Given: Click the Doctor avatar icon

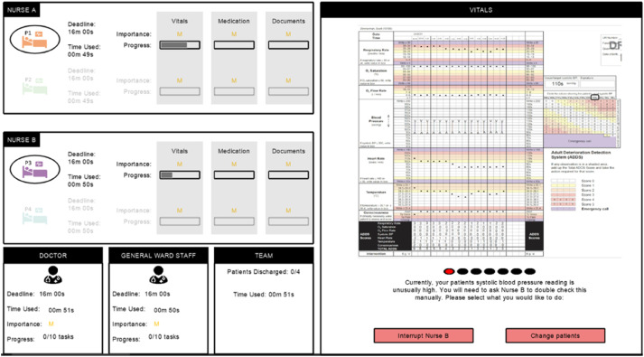Looking at the screenshot, I should pos(53,275).
